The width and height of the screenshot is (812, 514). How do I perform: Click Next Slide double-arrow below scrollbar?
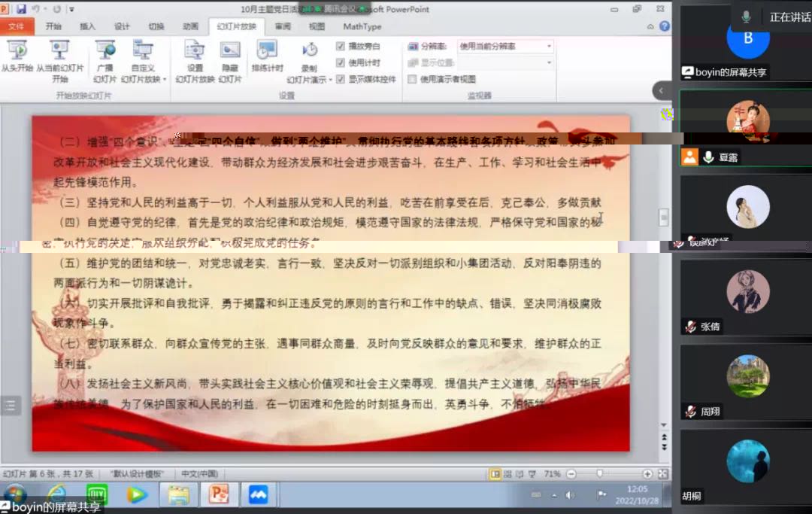coord(664,447)
